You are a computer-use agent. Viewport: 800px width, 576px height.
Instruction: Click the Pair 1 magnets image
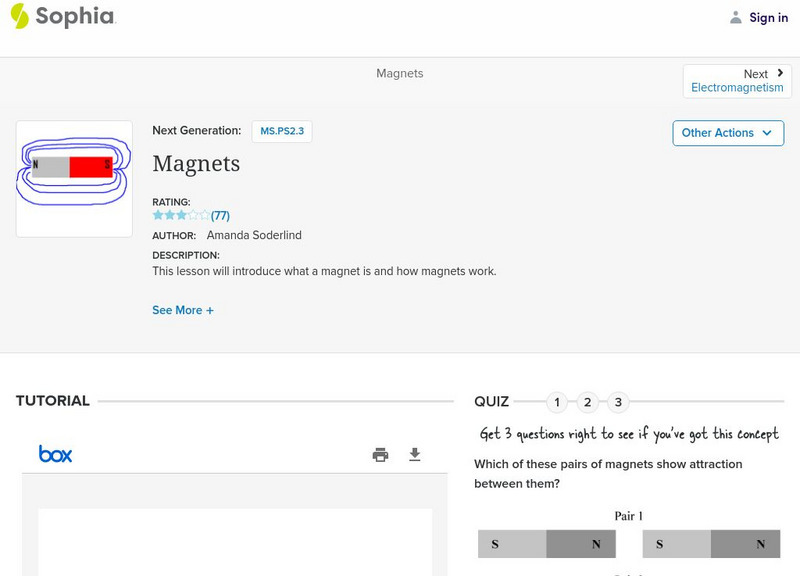coord(628,544)
